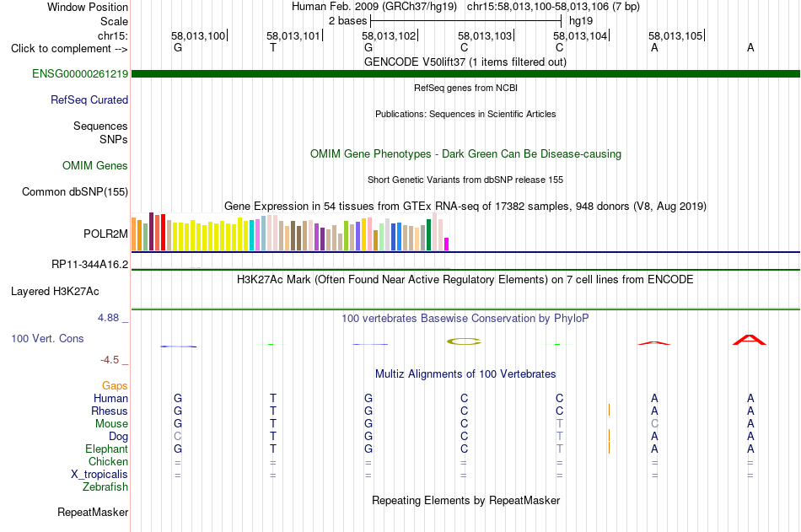Open Common dbSNP(155) track label

pyautogui.click(x=75, y=191)
